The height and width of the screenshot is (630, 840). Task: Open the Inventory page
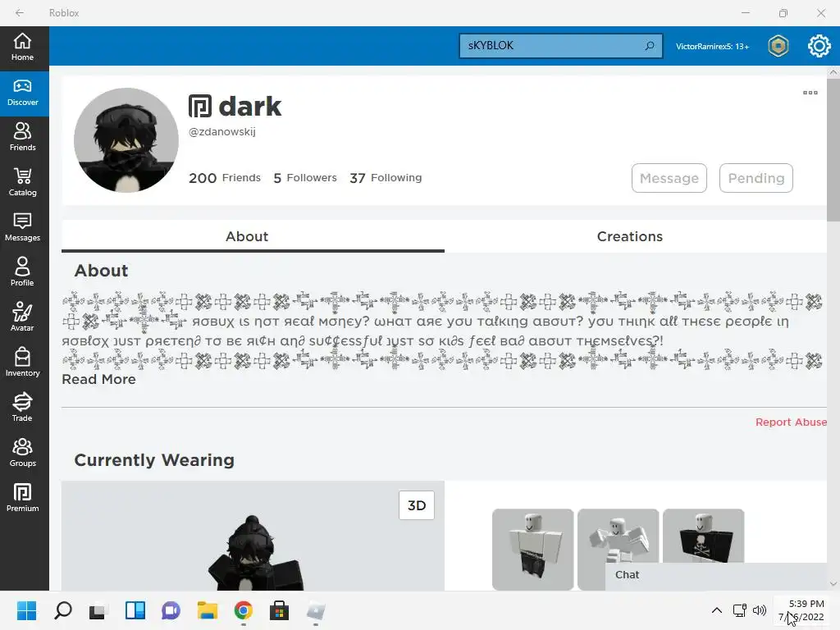click(22, 363)
